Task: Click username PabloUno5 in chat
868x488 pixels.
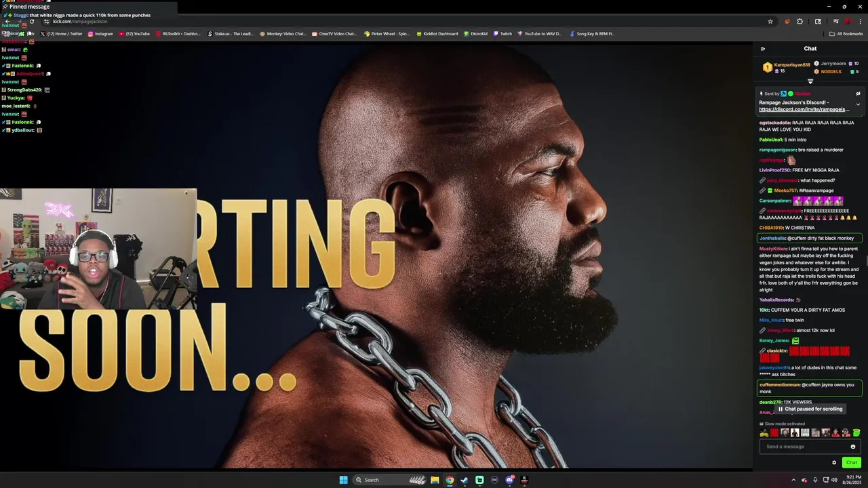Action: tap(772, 140)
